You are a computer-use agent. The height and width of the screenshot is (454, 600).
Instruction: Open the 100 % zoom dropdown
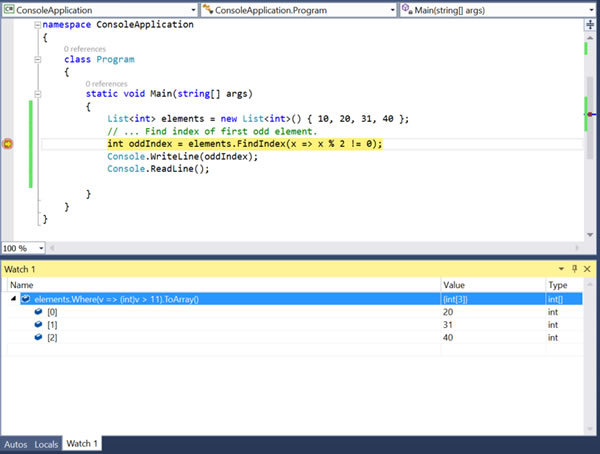click(x=41, y=248)
